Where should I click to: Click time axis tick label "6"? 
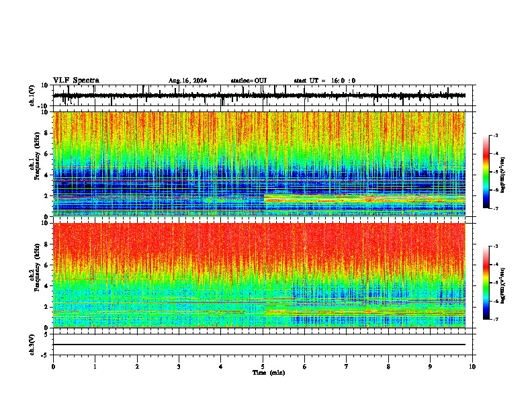(305, 367)
